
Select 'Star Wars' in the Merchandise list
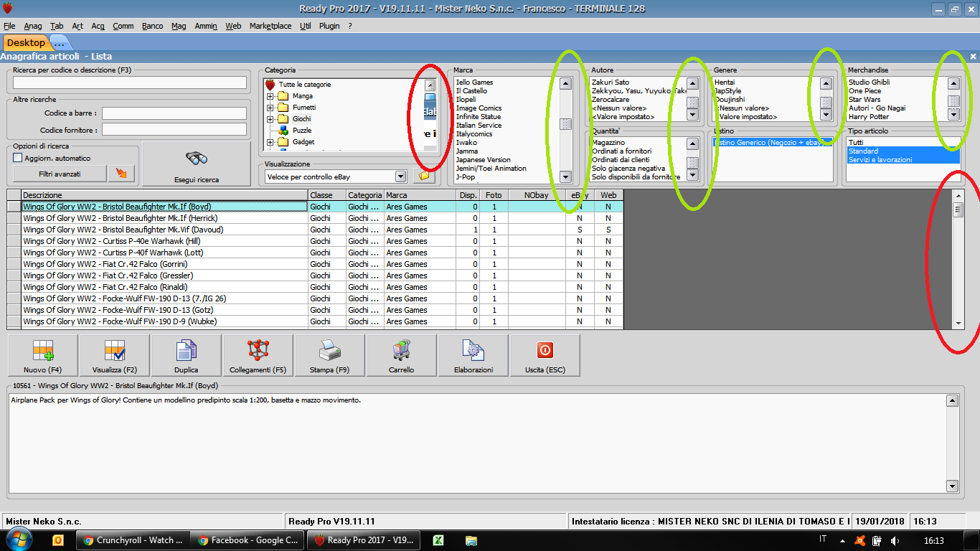(x=864, y=100)
